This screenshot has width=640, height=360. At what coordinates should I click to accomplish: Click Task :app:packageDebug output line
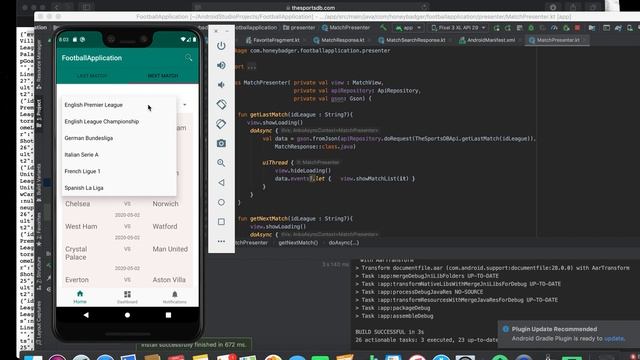393,308
